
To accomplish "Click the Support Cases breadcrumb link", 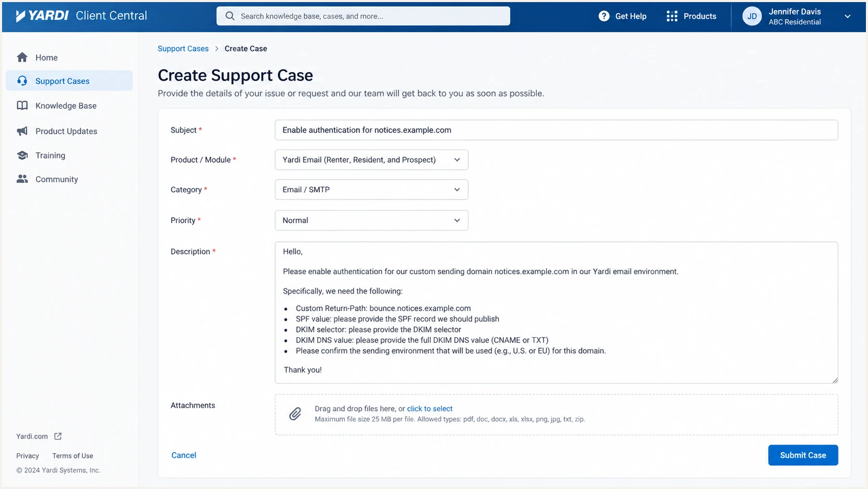I will click(183, 48).
